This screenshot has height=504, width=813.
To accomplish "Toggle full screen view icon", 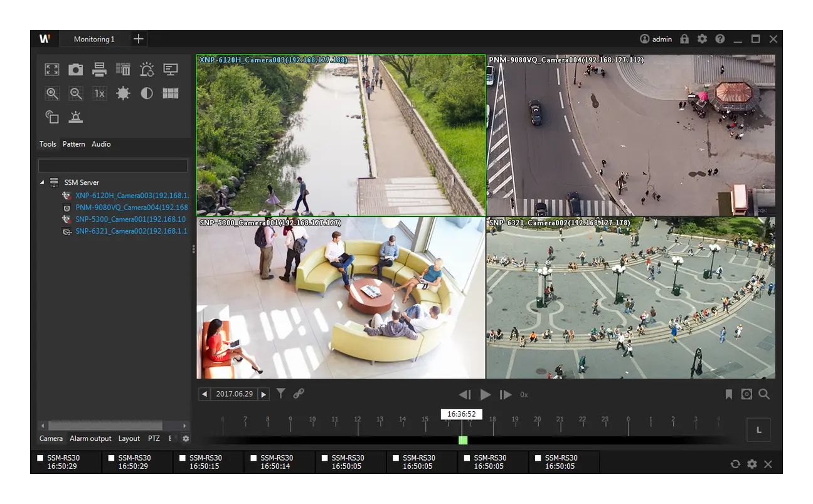I will pos(52,70).
